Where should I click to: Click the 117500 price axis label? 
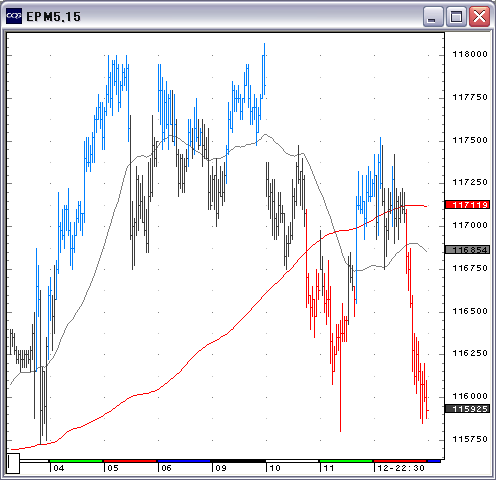pyautogui.click(x=470, y=140)
